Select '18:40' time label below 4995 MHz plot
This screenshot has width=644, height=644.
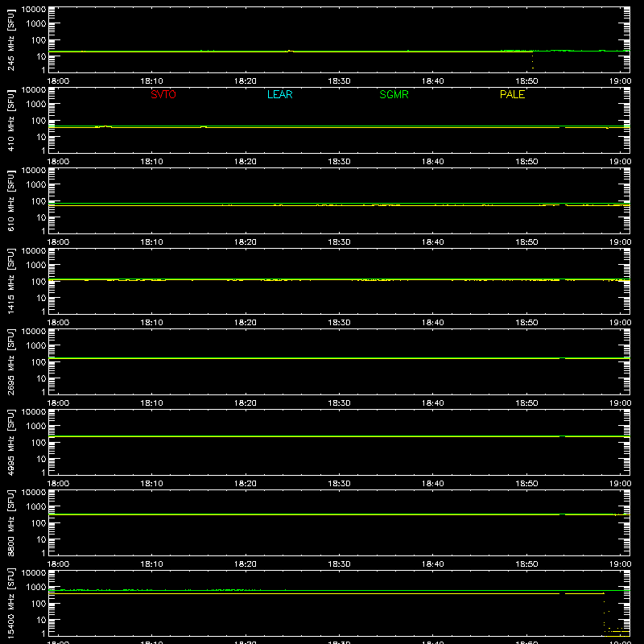click(x=433, y=484)
